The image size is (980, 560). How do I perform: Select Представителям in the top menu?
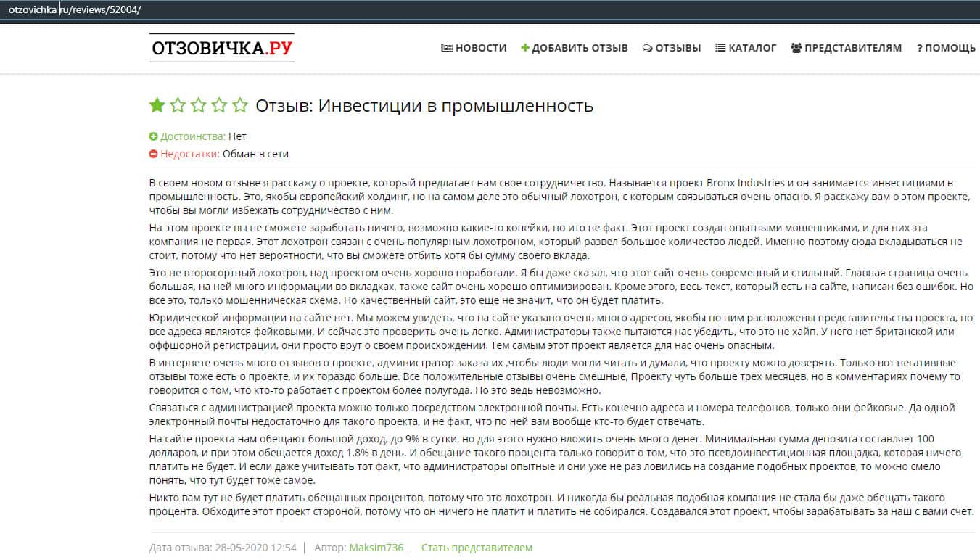pos(847,48)
